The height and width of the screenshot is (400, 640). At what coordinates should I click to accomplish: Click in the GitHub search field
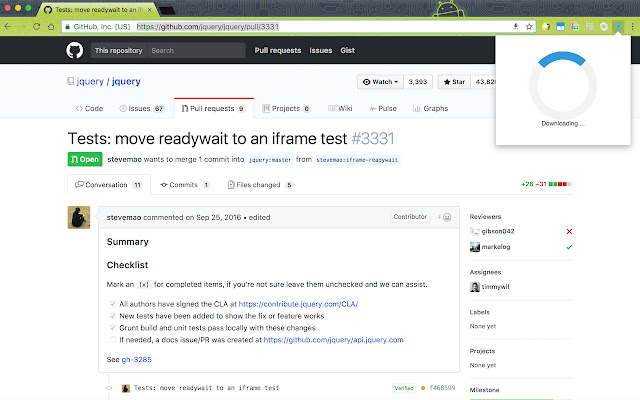click(x=196, y=50)
